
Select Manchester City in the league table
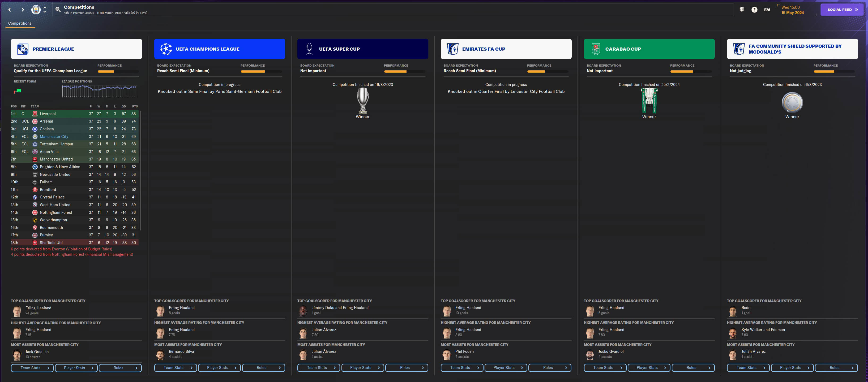point(74,137)
